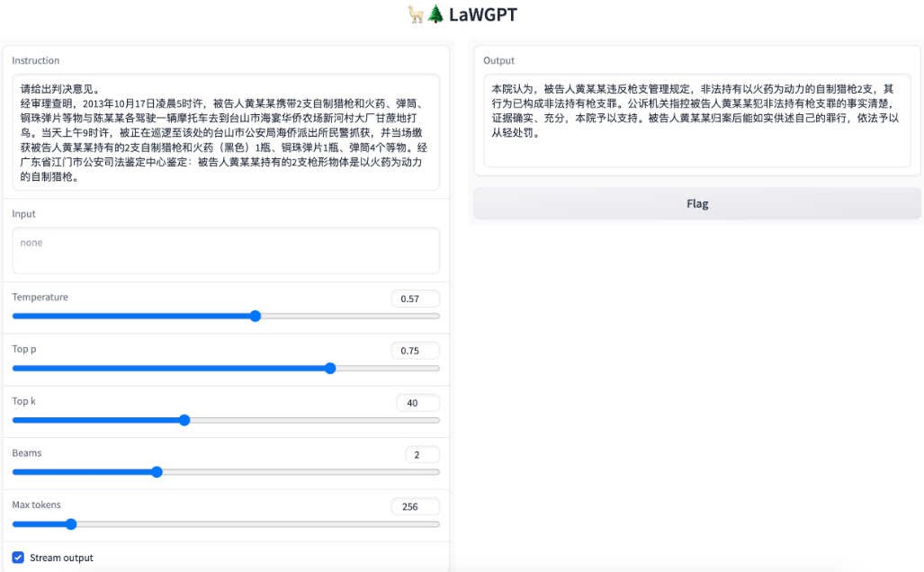Click the 'Top k' label
Image resolution: width=924 pixels, height=572 pixels.
pyautogui.click(x=23, y=400)
